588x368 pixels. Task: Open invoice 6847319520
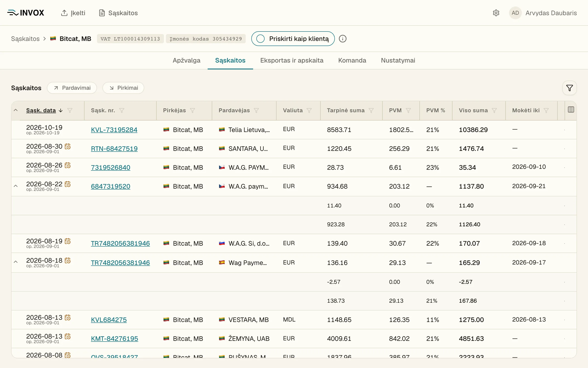click(110, 187)
